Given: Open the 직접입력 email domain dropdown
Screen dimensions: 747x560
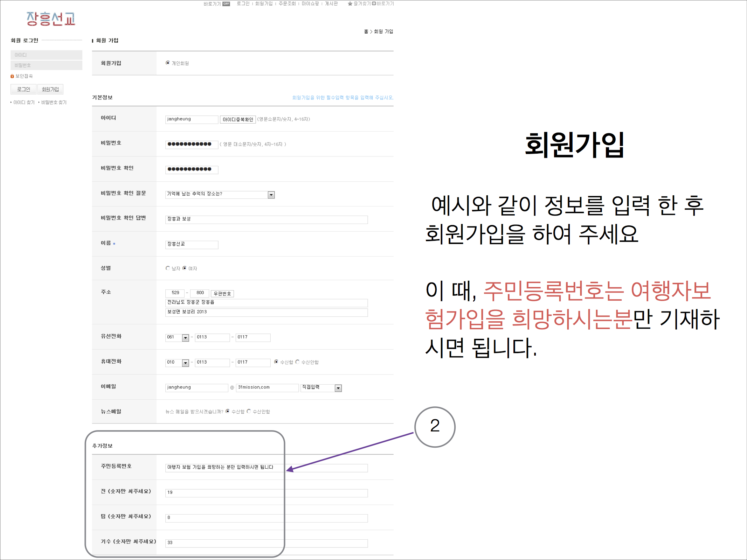Looking at the screenshot, I should pos(338,388).
